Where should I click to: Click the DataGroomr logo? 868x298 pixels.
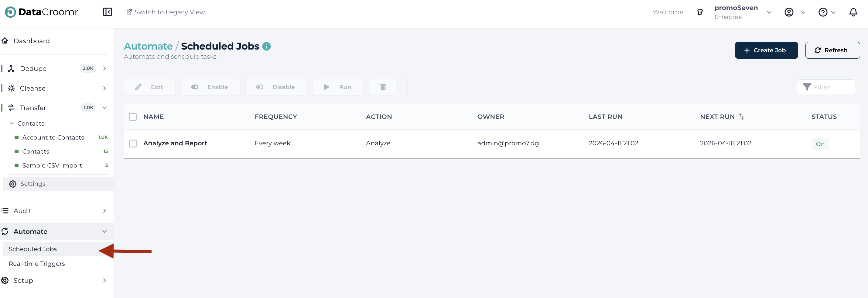tap(41, 12)
